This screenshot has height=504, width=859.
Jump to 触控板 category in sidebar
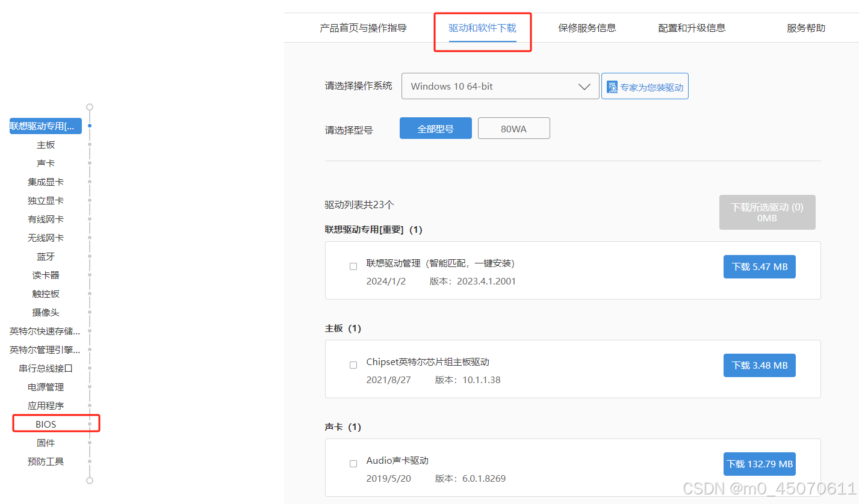click(46, 294)
